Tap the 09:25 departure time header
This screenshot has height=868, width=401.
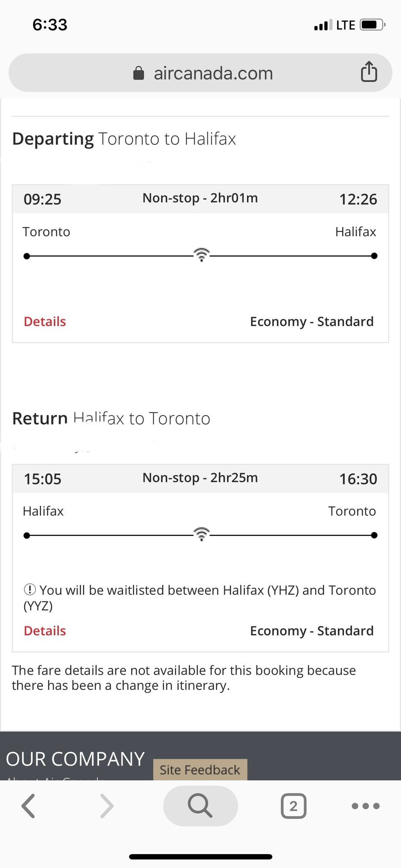tap(43, 200)
